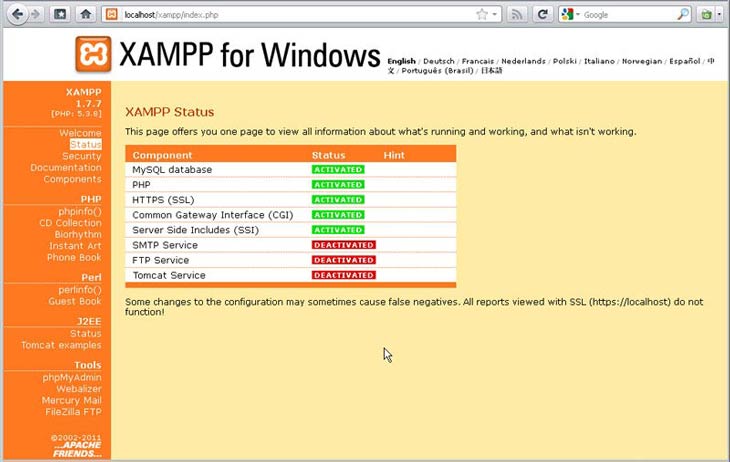Switch language to Francais

(478, 61)
